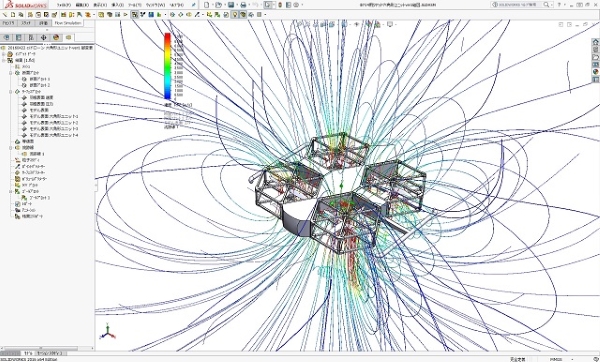Open the DisplayManager appearance sphere tab
The image size is (600, 362).
point(56,38)
